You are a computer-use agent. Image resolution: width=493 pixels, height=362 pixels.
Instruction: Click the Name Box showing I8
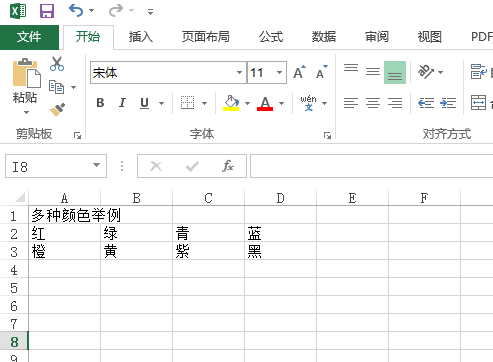click(56, 166)
